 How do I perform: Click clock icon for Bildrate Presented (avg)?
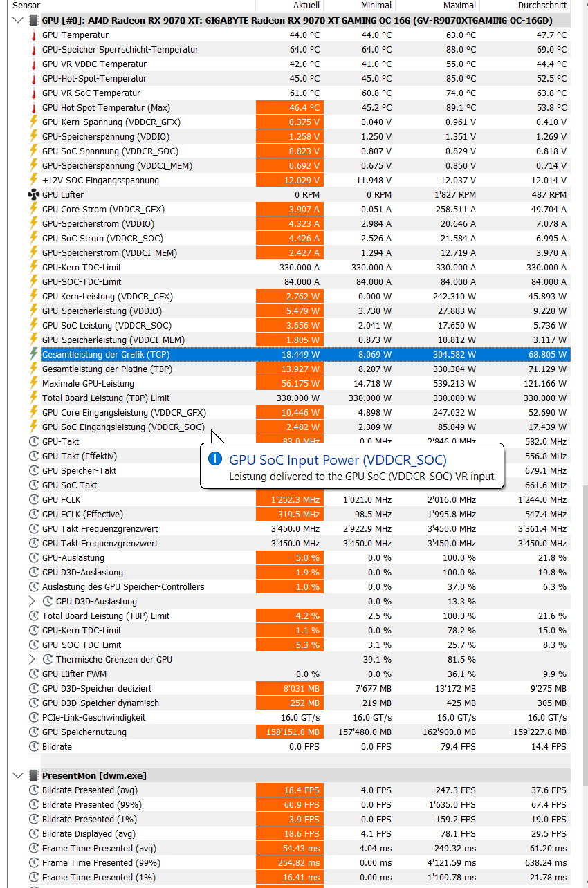(x=33, y=790)
